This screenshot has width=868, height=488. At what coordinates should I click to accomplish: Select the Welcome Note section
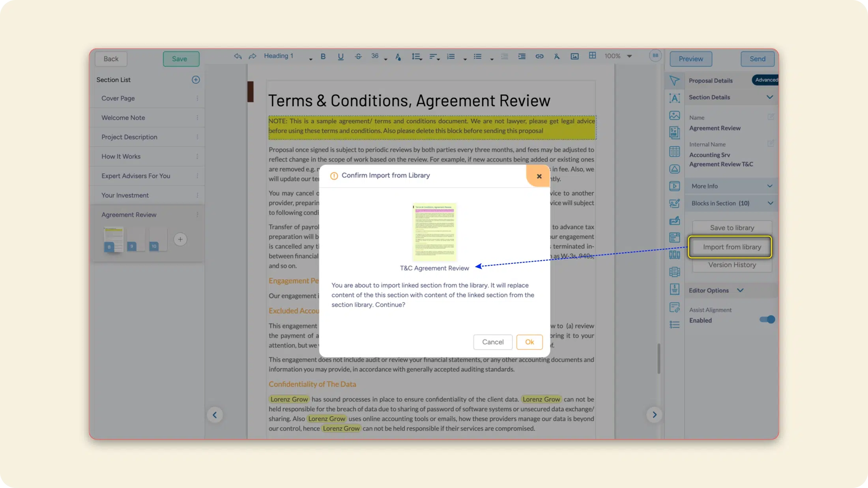(123, 117)
